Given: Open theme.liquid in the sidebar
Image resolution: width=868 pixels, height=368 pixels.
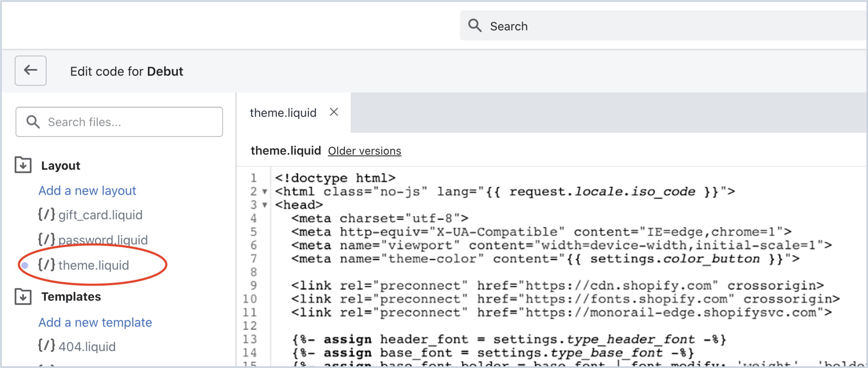Looking at the screenshot, I should click(x=94, y=265).
